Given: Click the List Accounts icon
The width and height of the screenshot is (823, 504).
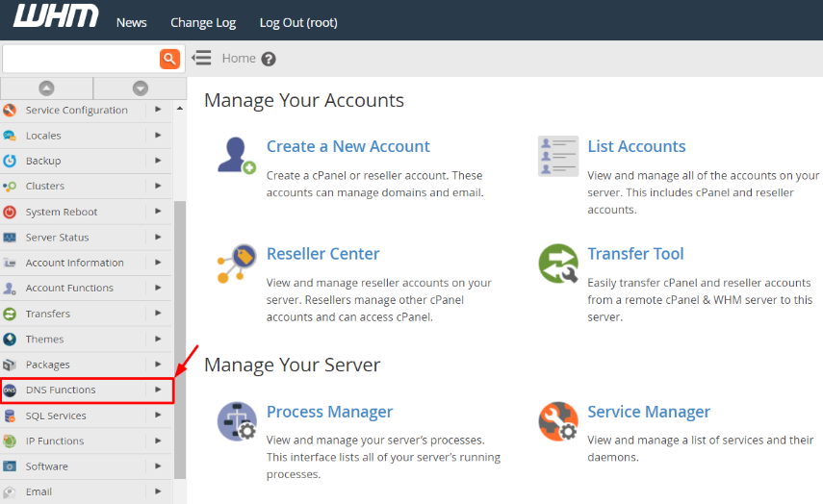Looking at the screenshot, I should tap(558, 156).
